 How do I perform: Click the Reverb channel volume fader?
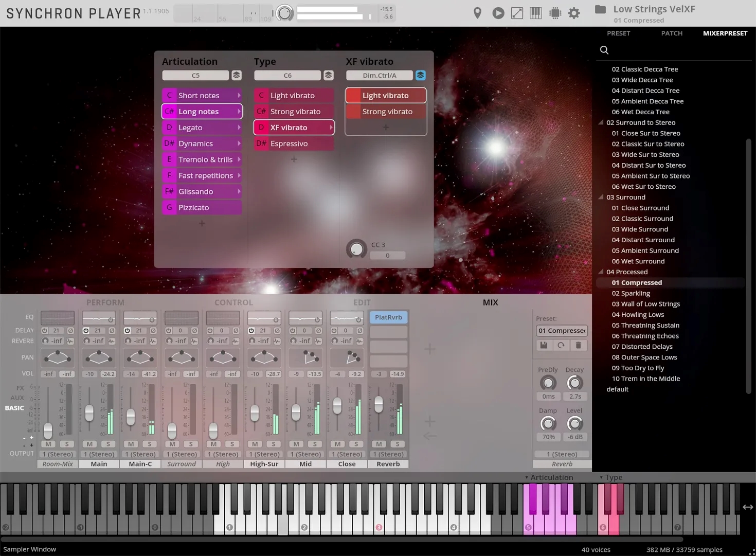tap(379, 404)
